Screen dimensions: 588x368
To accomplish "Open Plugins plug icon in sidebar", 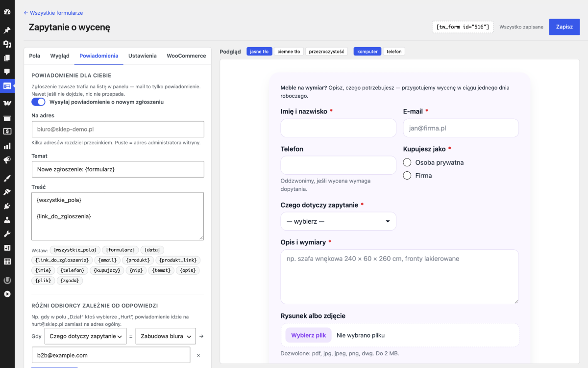I will coord(7,206).
